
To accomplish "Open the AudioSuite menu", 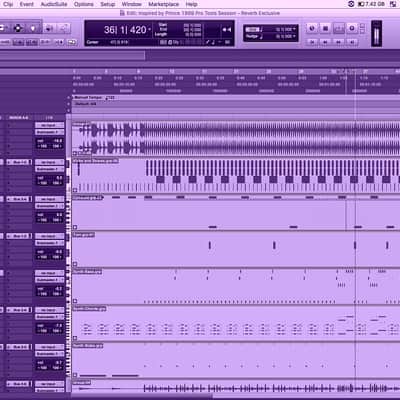I will point(54,4).
